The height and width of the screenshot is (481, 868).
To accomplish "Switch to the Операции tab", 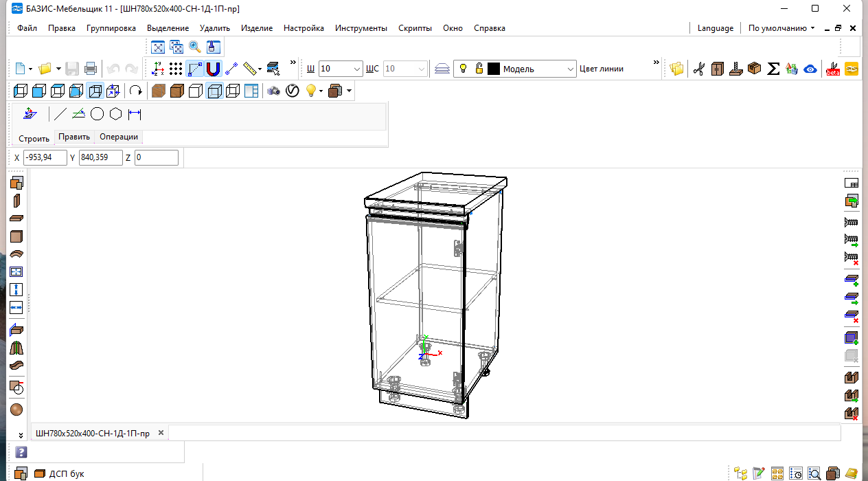I will [119, 137].
